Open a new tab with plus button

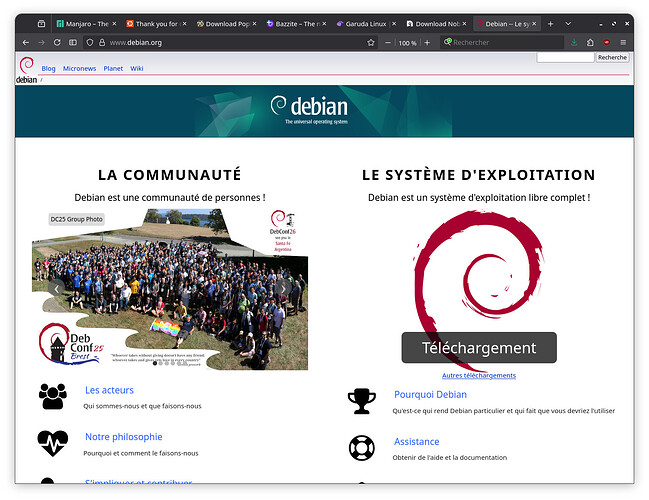click(550, 23)
